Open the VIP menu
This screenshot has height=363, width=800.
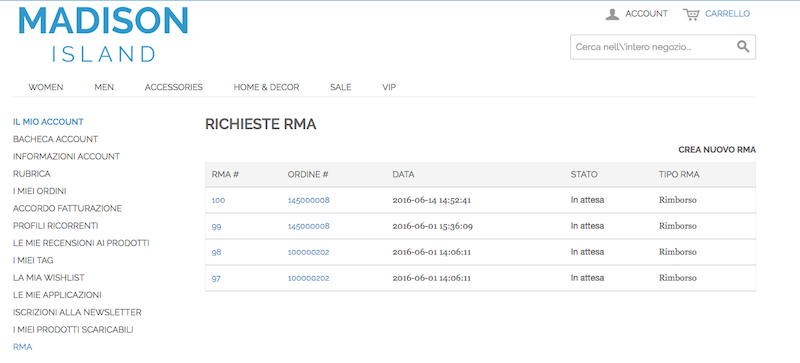[x=389, y=87]
